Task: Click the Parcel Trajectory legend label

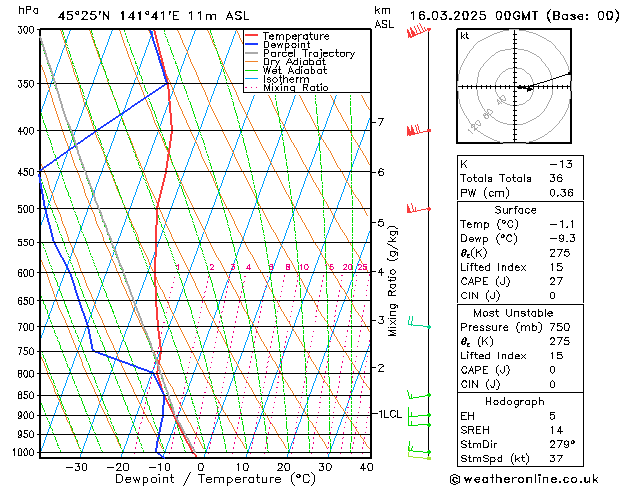Action: tap(309, 53)
